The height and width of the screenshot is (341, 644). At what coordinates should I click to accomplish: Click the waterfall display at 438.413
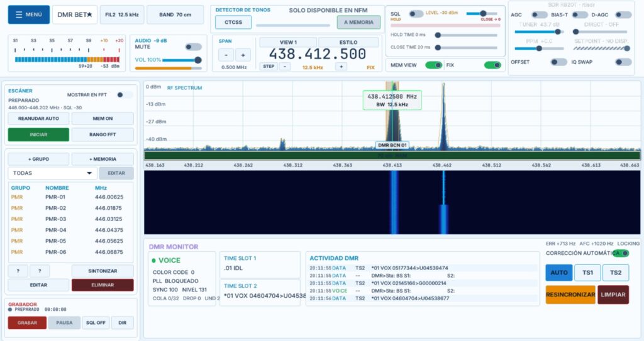pyautogui.click(x=394, y=203)
